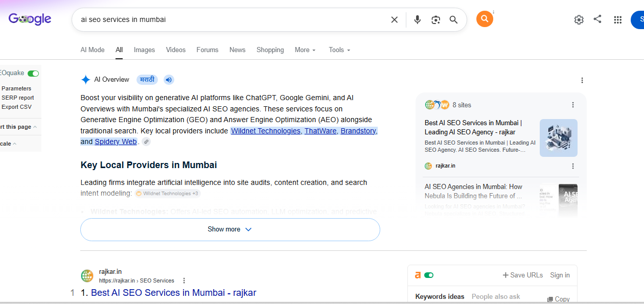This screenshot has width=644, height=304.
Task: Click Sign in within keywords widget
Action: [560, 275]
